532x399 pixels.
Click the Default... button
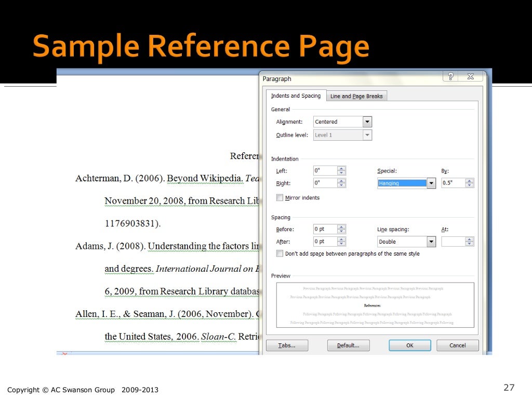pyautogui.click(x=349, y=345)
